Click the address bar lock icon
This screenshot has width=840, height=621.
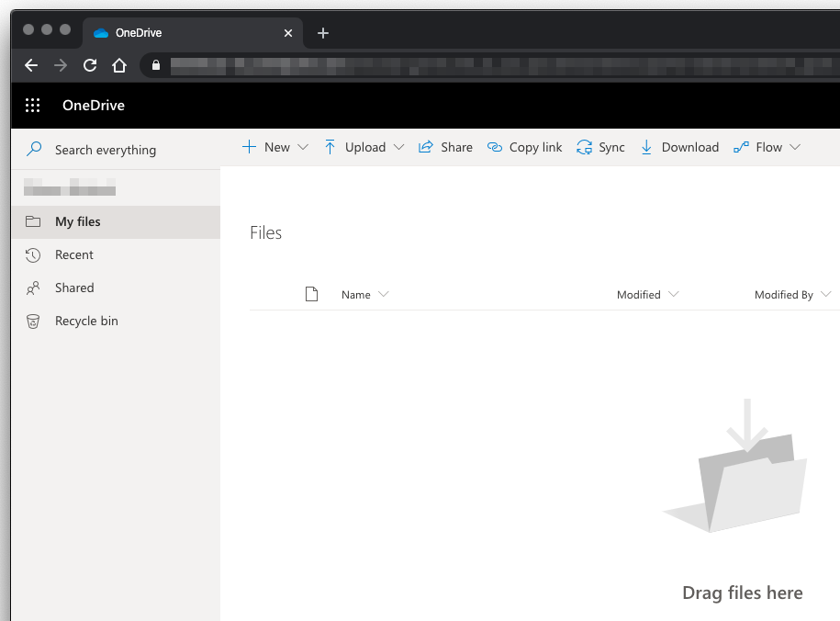156,65
